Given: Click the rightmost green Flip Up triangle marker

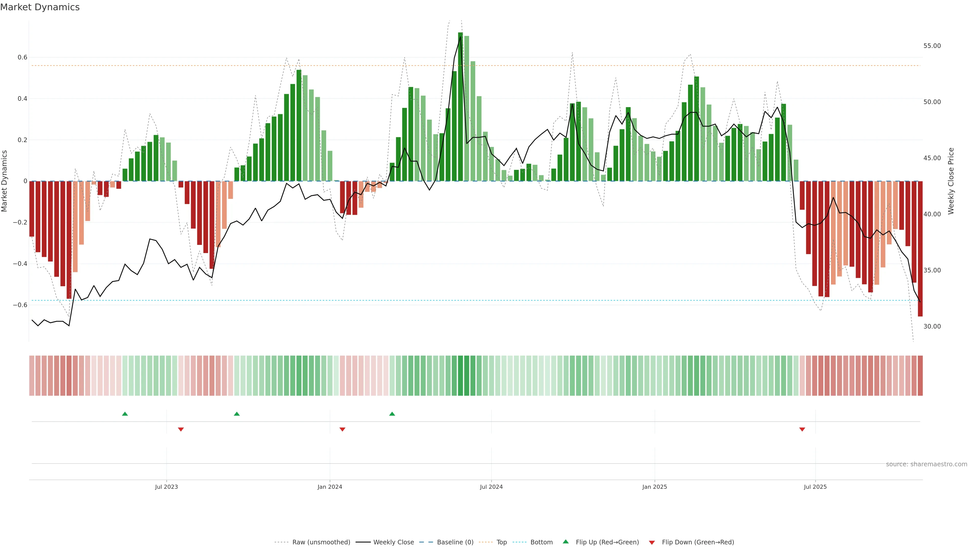Looking at the screenshot, I should pyautogui.click(x=392, y=414).
